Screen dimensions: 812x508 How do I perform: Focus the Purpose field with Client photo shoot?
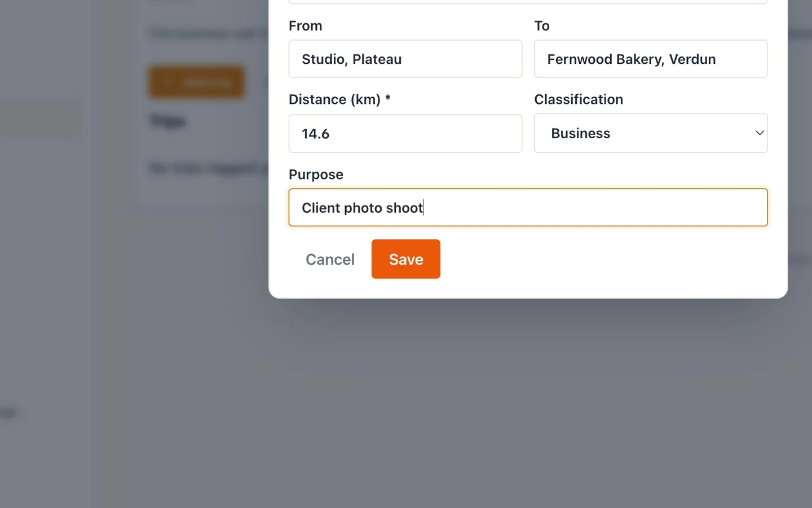528,207
